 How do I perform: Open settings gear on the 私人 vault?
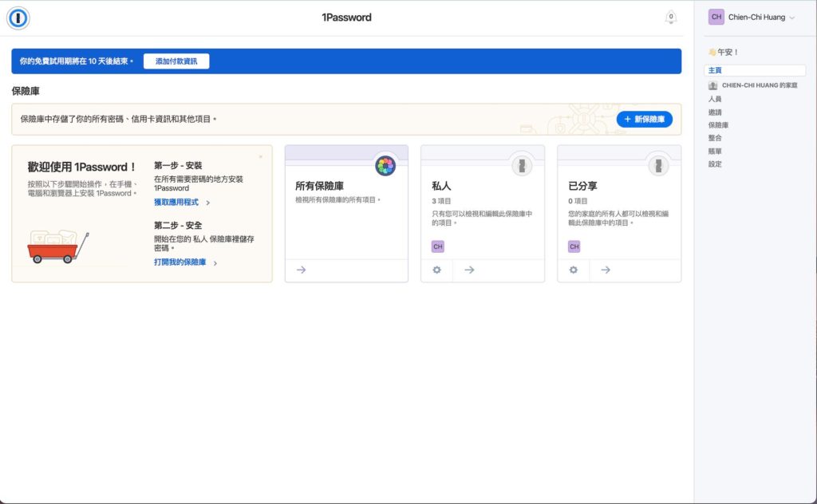click(436, 270)
